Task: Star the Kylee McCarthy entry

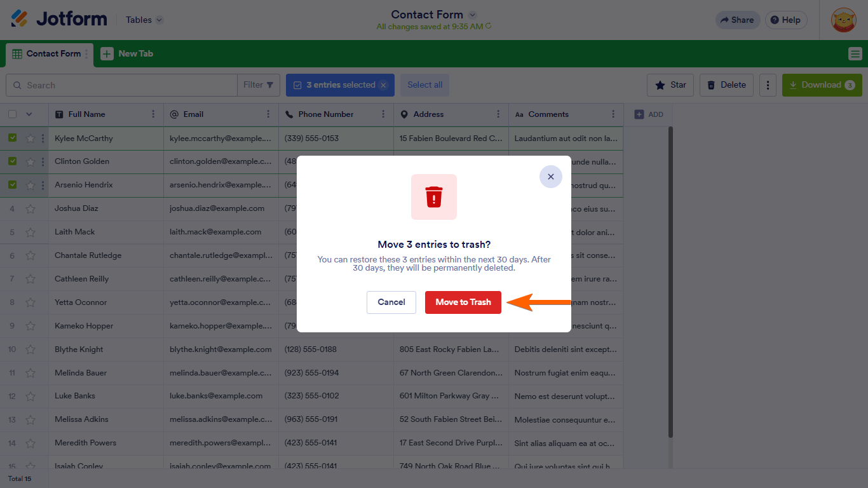Action: (x=31, y=139)
